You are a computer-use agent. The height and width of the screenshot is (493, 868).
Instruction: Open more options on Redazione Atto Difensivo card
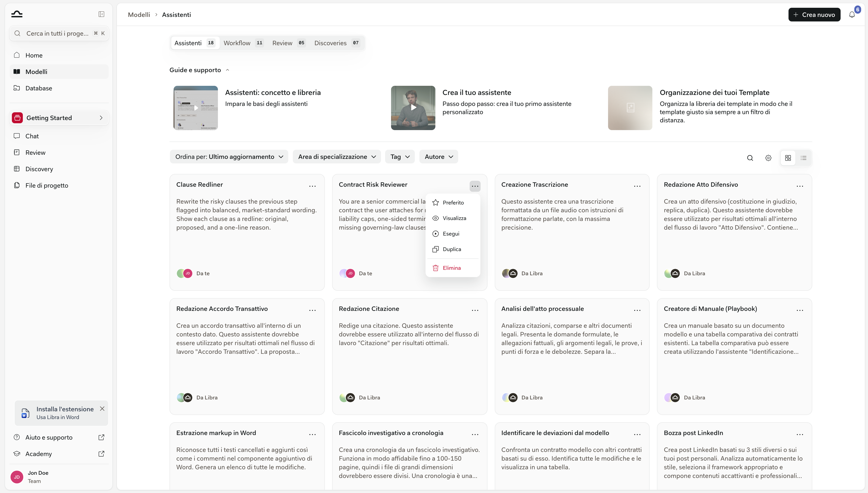tap(800, 186)
